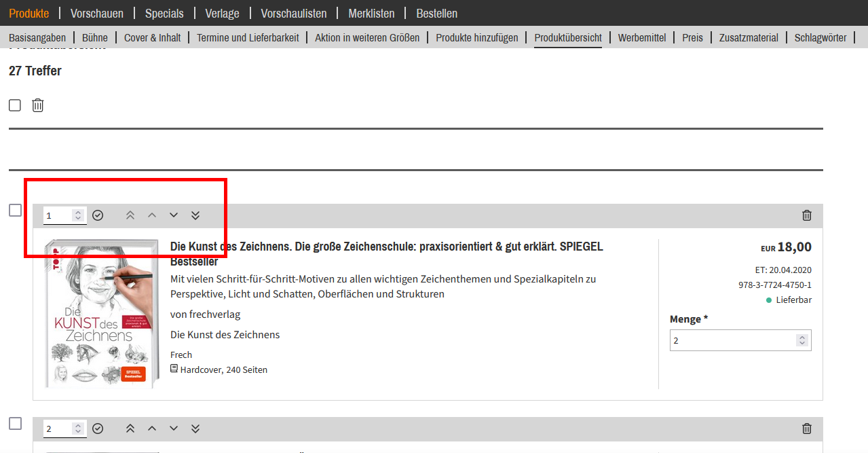This screenshot has height=453, width=868.
Task: Move item 1 to the very top
Action: tap(130, 215)
